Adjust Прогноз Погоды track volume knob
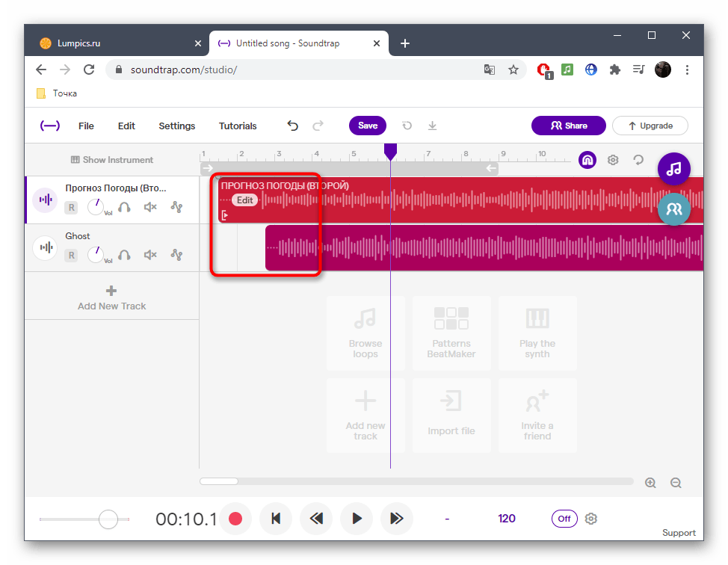 coord(96,206)
